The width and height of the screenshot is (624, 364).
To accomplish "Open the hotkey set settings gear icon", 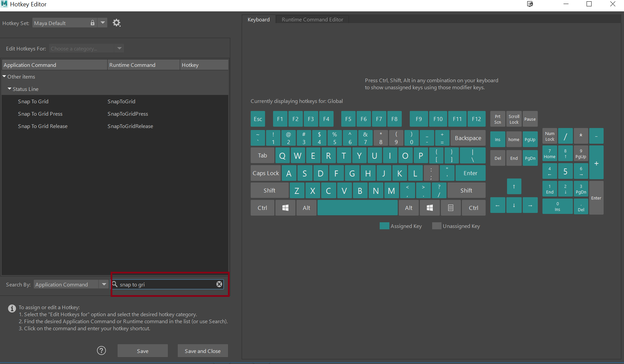I will click(117, 22).
